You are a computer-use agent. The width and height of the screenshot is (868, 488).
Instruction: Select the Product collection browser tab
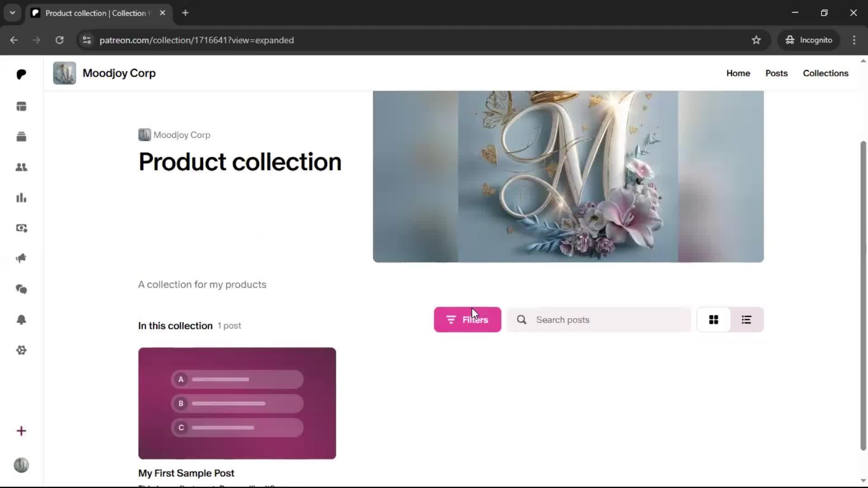[99, 13]
